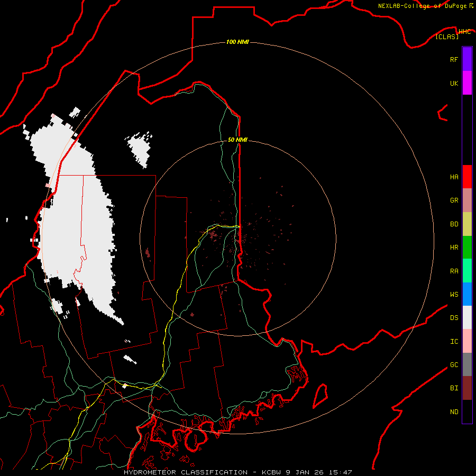Click the 15:47 timestamp
The image size is (476, 476).
click(340, 472)
